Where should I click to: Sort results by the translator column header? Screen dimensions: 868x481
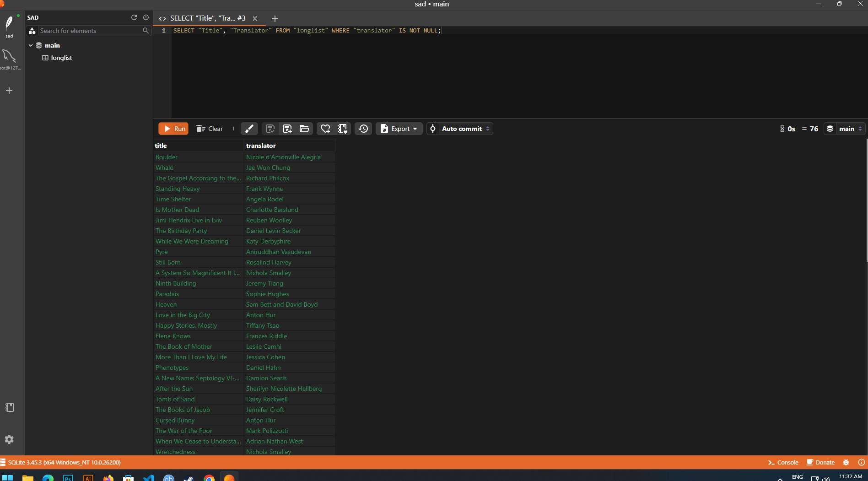(x=290, y=146)
